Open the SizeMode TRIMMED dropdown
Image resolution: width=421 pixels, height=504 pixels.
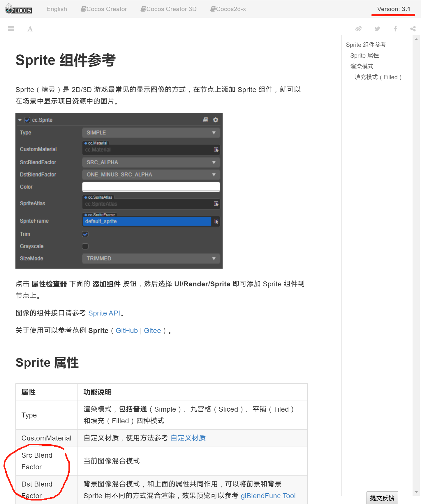pyautogui.click(x=151, y=258)
